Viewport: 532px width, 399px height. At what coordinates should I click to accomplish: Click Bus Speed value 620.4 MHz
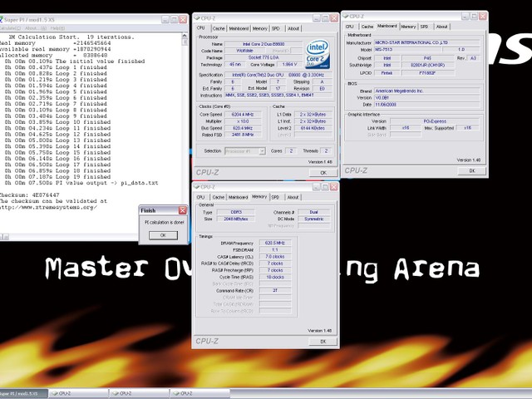tap(243, 128)
